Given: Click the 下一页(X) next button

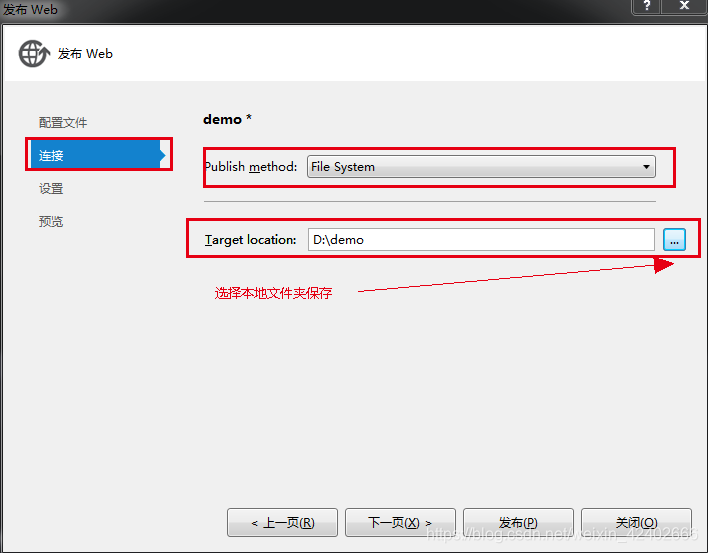Looking at the screenshot, I should 400,522.
